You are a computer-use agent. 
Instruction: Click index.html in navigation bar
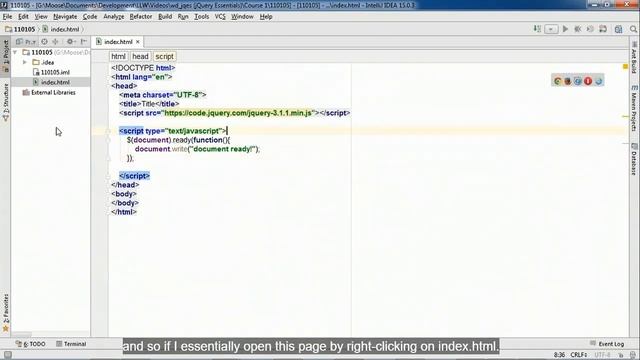(61, 29)
